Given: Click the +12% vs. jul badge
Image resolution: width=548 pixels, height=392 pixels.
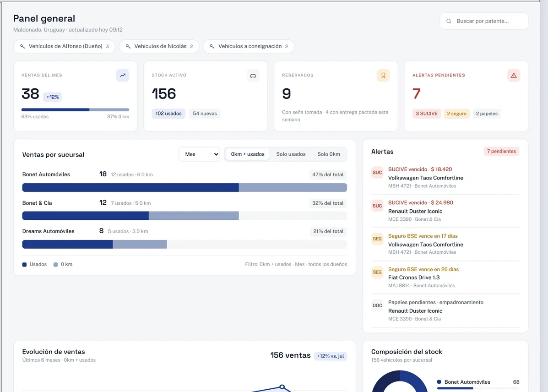Looking at the screenshot, I should click(x=330, y=356).
